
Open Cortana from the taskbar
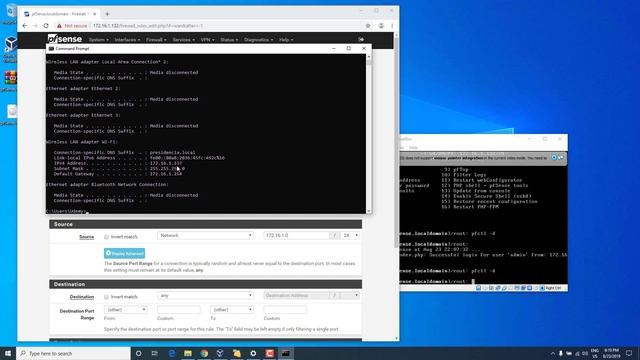138,353
